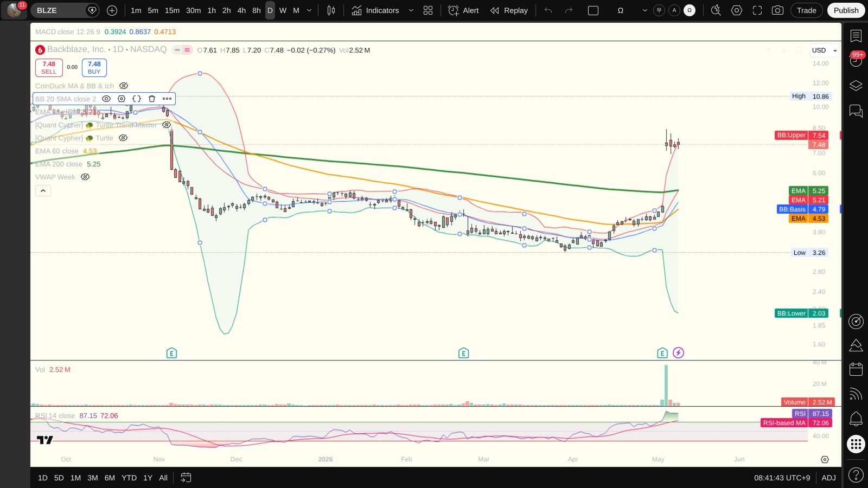This screenshot has width=868, height=488.
Task: Click the undo arrow
Action: coord(548,10)
